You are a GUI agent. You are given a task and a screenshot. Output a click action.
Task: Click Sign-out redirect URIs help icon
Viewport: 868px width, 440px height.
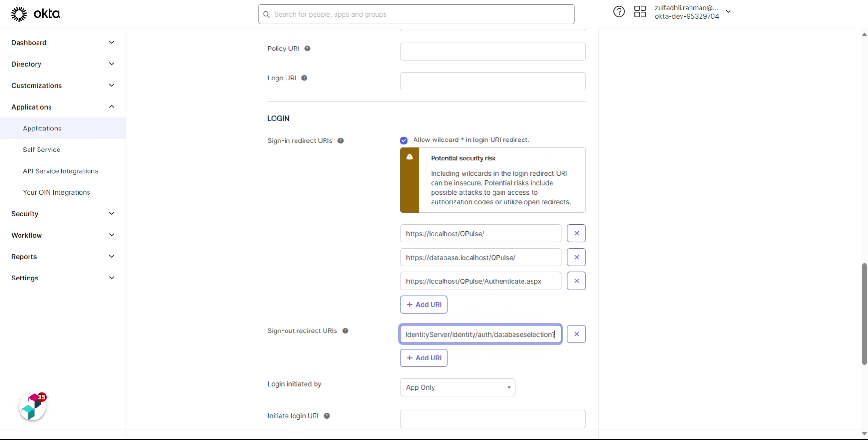click(345, 331)
